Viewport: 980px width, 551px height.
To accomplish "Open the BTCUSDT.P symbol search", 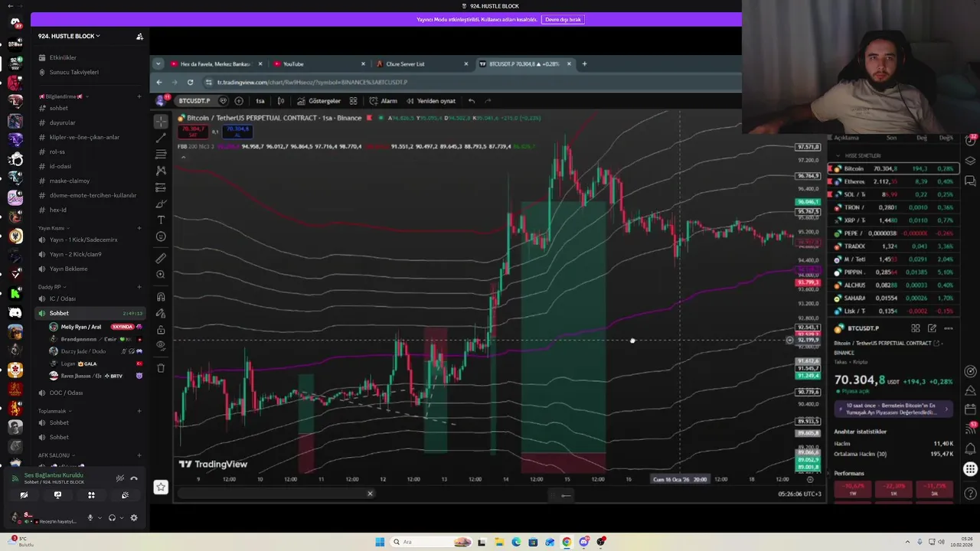I will click(194, 100).
